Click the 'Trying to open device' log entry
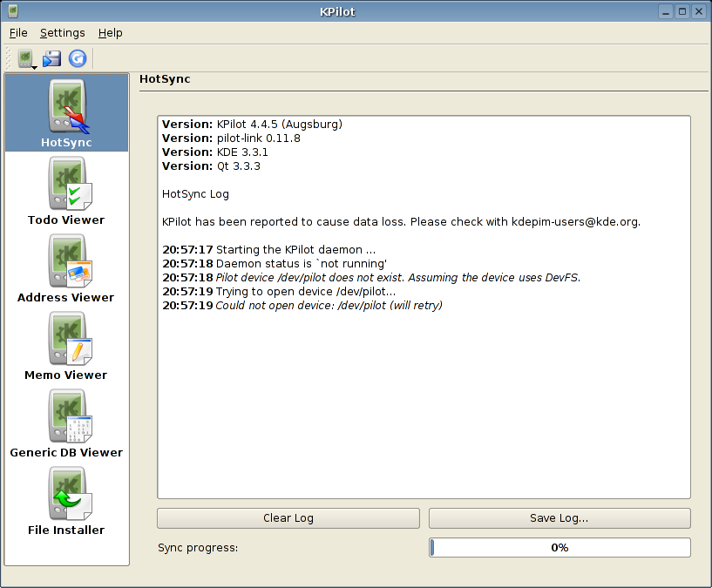 pos(279,292)
